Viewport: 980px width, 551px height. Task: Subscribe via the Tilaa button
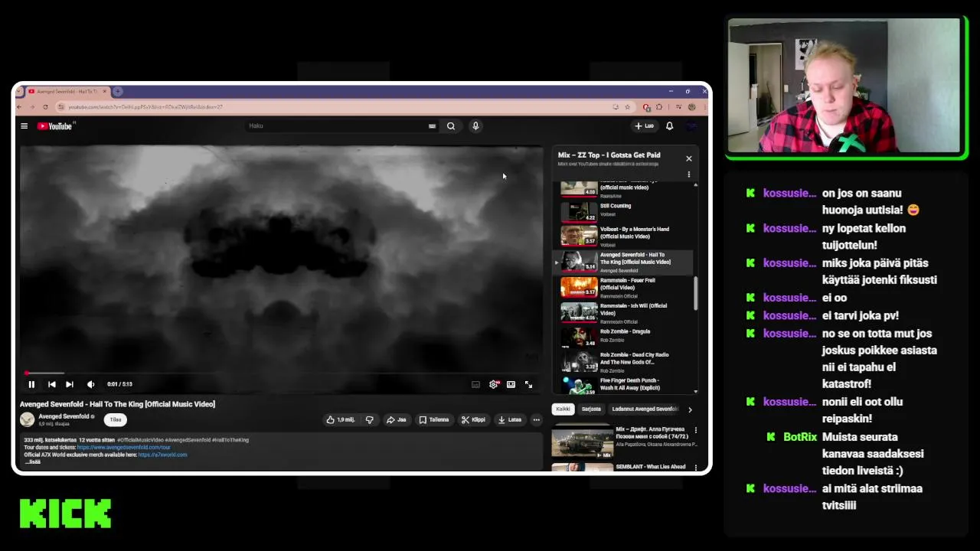click(115, 419)
